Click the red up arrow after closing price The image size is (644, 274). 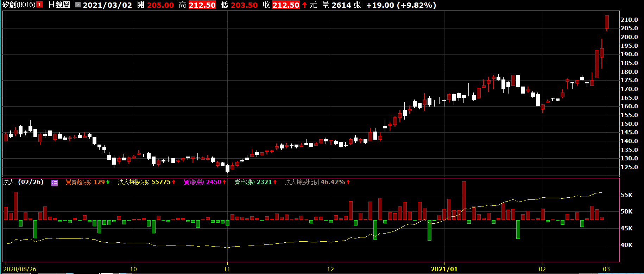pyautogui.click(x=304, y=5)
